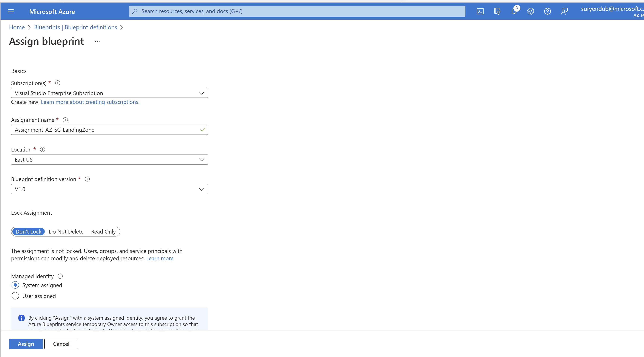Open Cloud Shell from the top bar

480,11
